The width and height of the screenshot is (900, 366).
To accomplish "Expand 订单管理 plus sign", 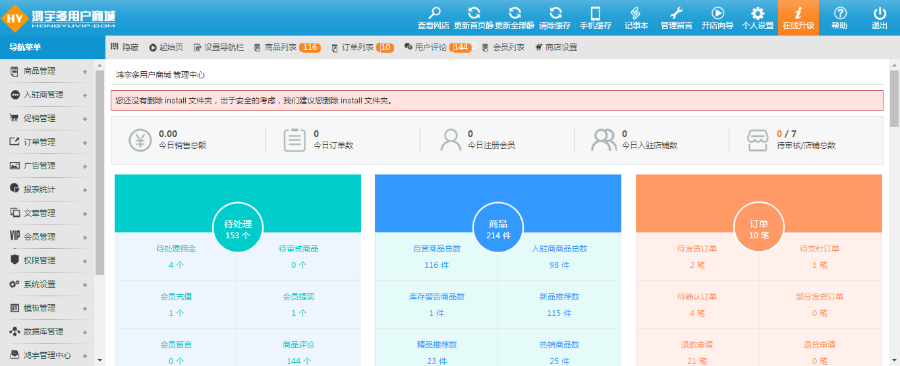I will coord(85,143).
